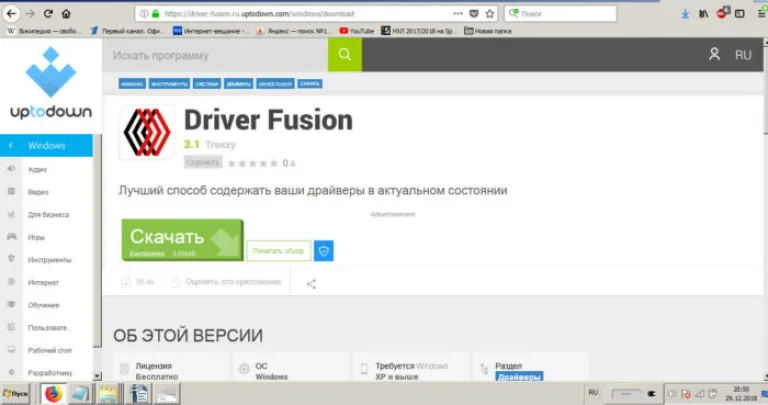Click the browser search field "Поиск"
Image resolution: width=768 pixels, height=405 pixels.
560,14
